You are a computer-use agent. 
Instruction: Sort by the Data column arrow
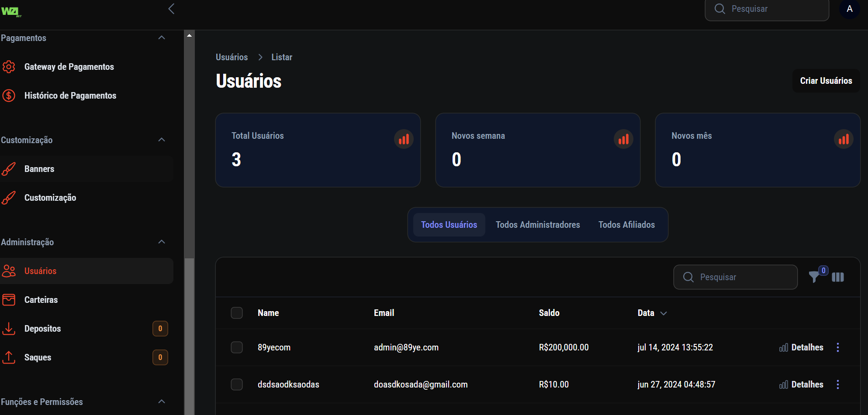(664, 313)
